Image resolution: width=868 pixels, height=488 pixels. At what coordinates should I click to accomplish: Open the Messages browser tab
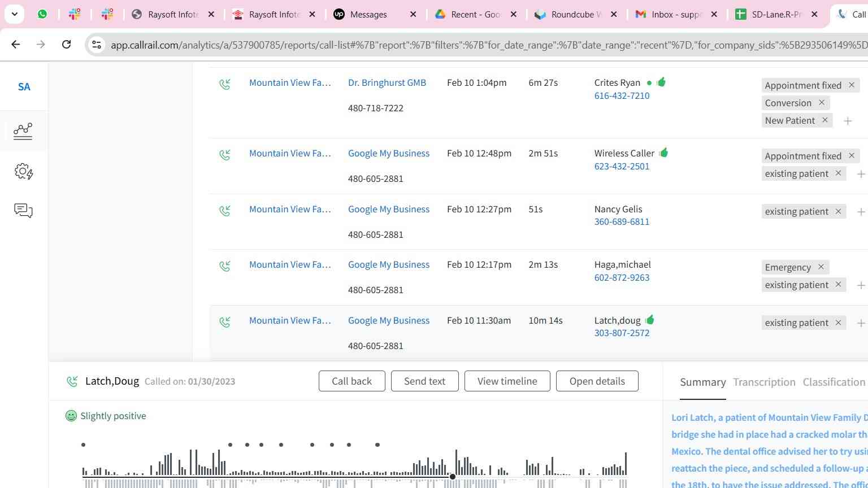click(x=375, y=14)
